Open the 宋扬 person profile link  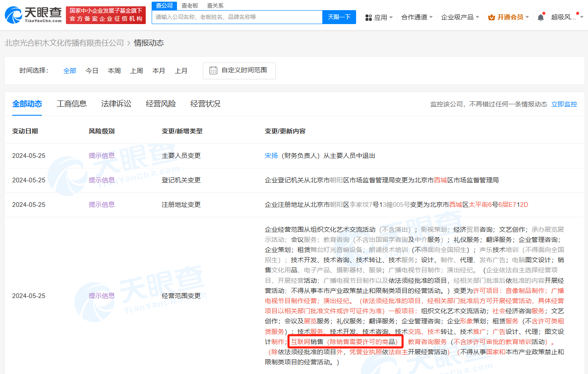point(271,155)
